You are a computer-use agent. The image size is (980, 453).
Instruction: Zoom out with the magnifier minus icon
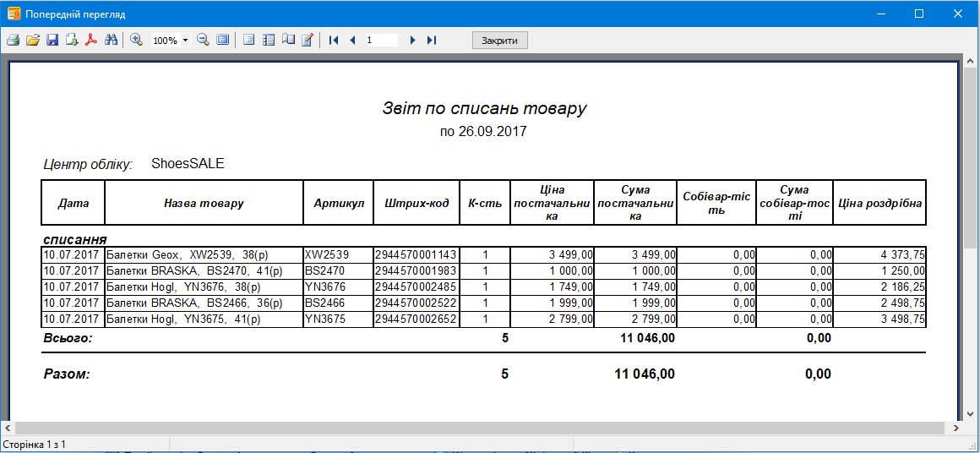[x=203, y=40]
